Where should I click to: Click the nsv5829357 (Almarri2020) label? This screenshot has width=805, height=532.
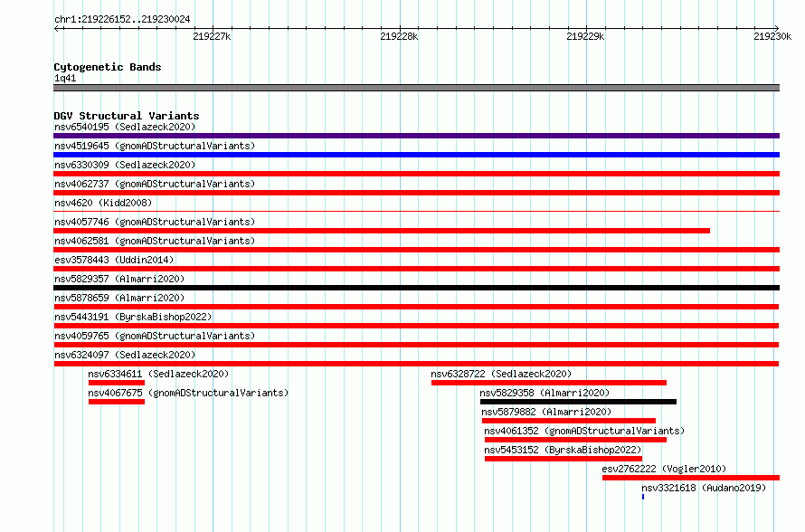[119, 279]
